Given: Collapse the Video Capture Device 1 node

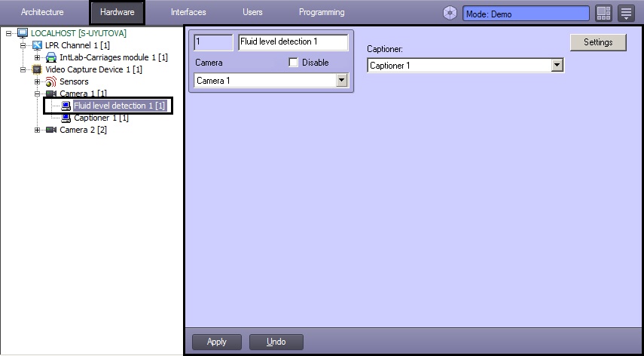Looking at the screenshot, I should point(23,69).
